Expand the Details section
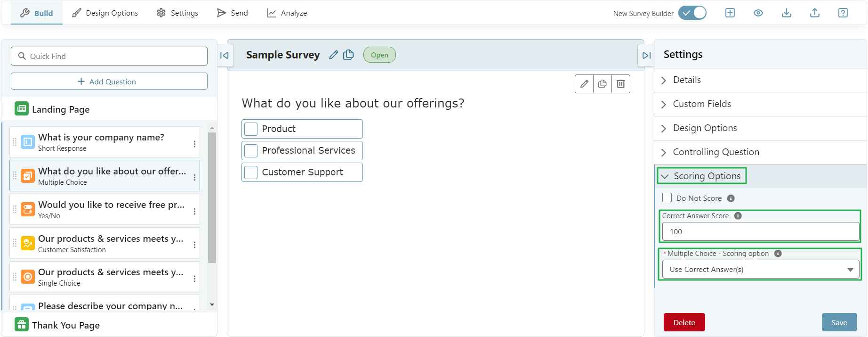The width and height of the screenshot is (868, 337). click(760, 80)
